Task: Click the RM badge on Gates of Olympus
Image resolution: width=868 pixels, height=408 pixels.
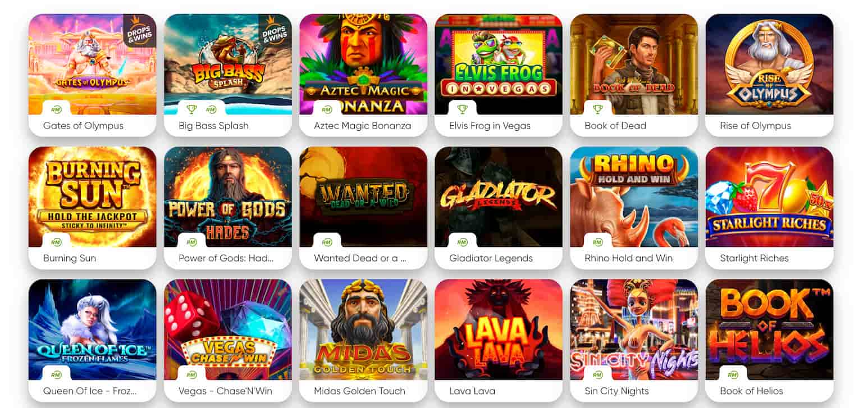Action: point(56,109)
